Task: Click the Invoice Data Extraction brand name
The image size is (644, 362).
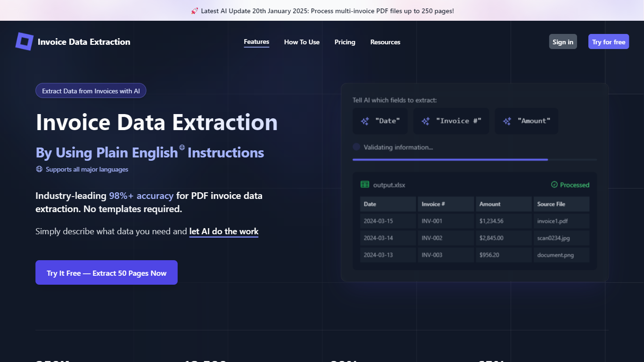Action: click(84, 42)
